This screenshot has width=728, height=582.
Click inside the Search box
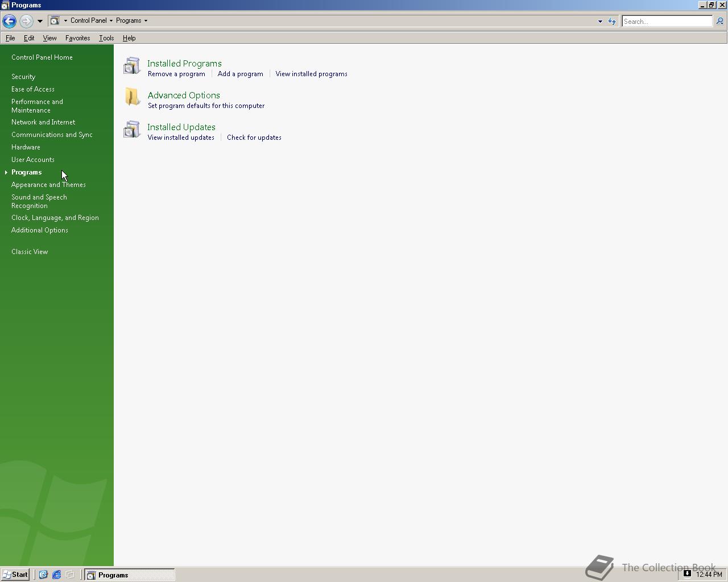click(x=667, y=21)
